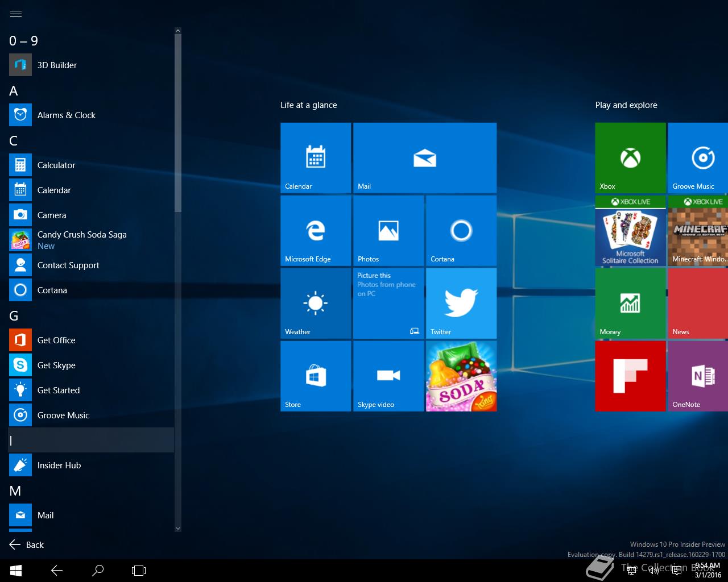Click the app list scrollbar down arrow
The height and width of the screenshot is (582, 728).
tap(178, 529)
